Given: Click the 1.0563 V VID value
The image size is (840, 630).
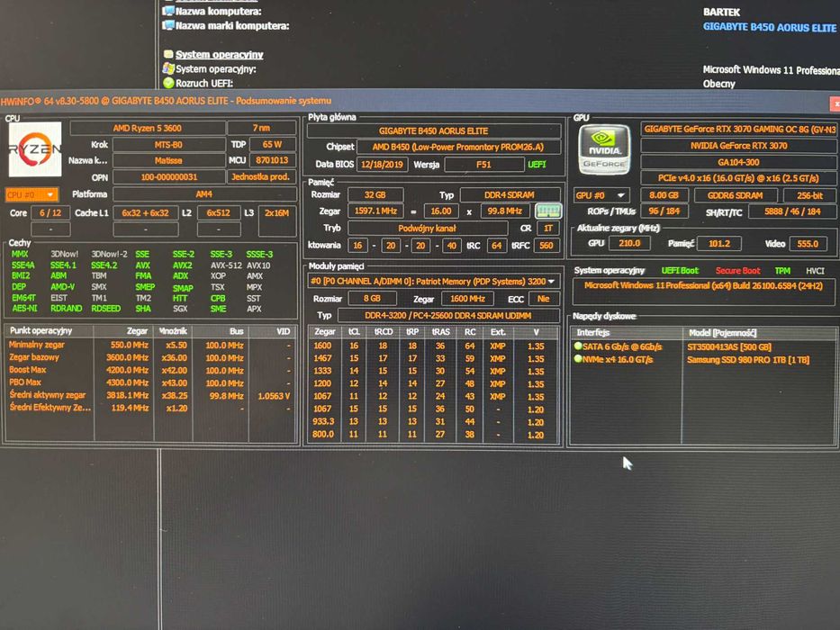Looking at the screenshot, I should (274, 396).
